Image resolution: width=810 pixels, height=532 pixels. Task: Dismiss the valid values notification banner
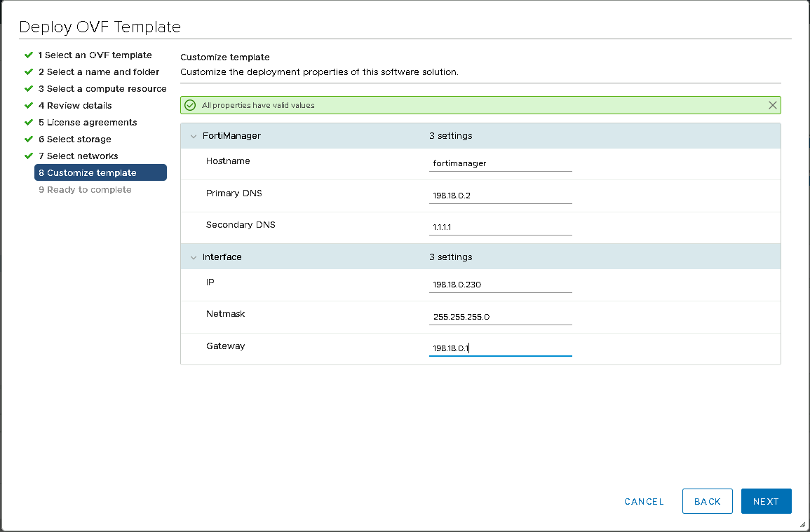(772, 105)
